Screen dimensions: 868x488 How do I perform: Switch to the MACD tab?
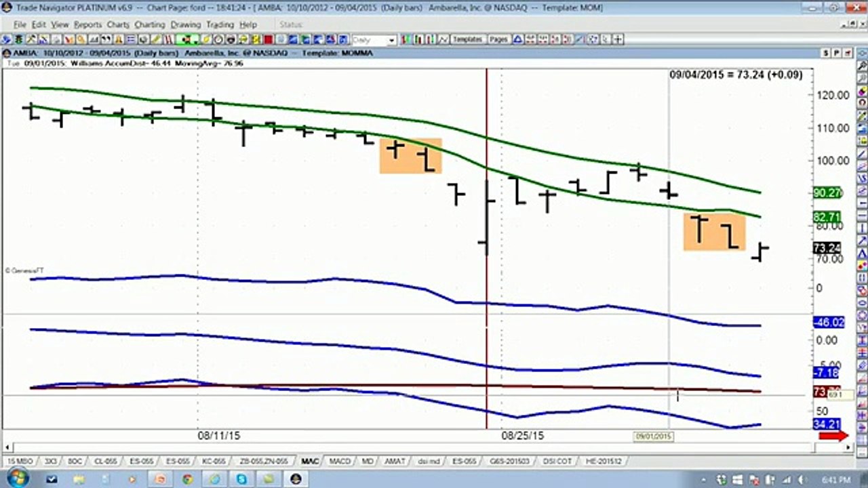[x=340, y=461]
